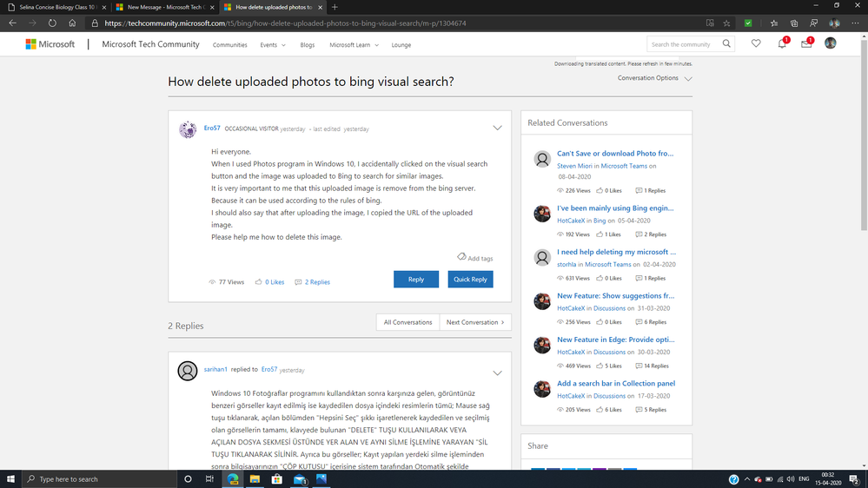Click Ero57's profile avatar on the post
The width and height of the screenshot is (868, 488).
pyautogui.click(x=188, y=129)
